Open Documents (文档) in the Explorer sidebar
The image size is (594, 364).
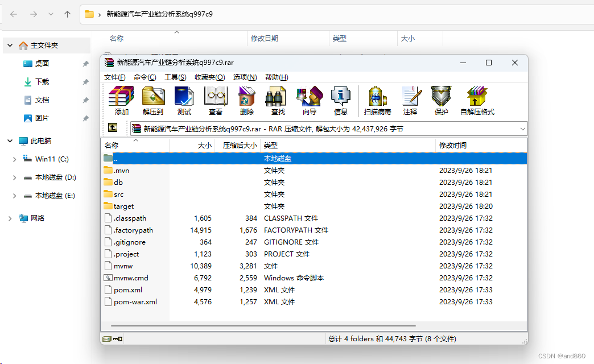42,100
